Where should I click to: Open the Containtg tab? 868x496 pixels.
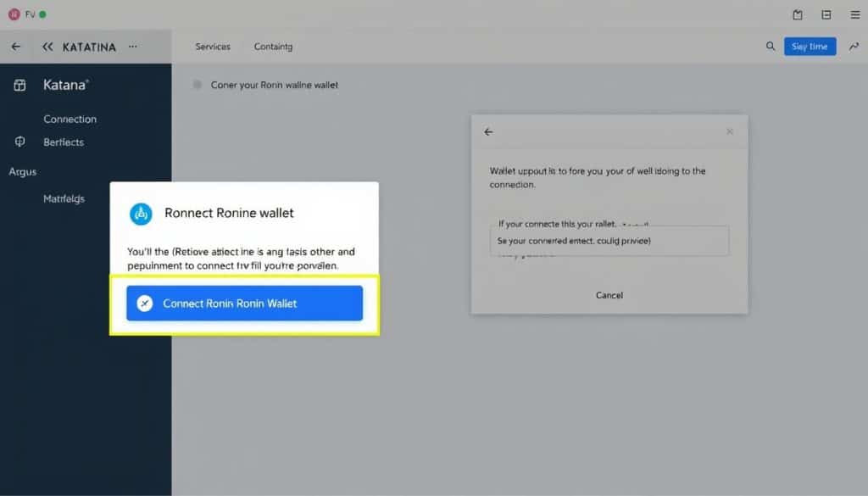point(273,47)
